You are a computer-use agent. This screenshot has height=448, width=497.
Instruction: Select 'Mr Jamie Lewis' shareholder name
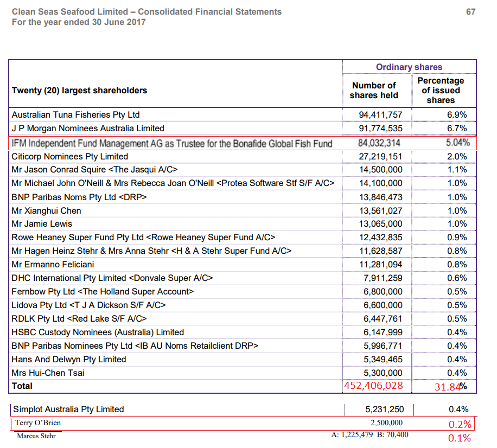[x=42, y=223]
